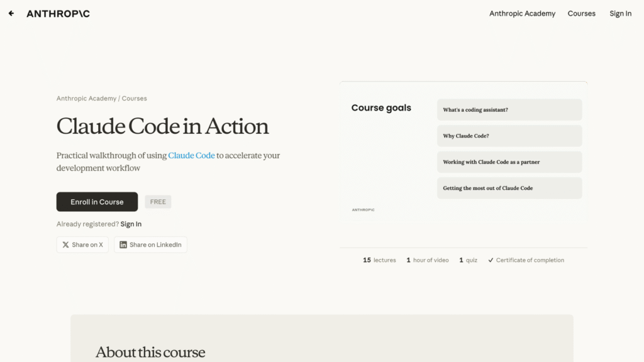Go to Anthropic Academy breadcrumb
The width and height of the screenshot is (644, 362).
click(x=86, y=99)
